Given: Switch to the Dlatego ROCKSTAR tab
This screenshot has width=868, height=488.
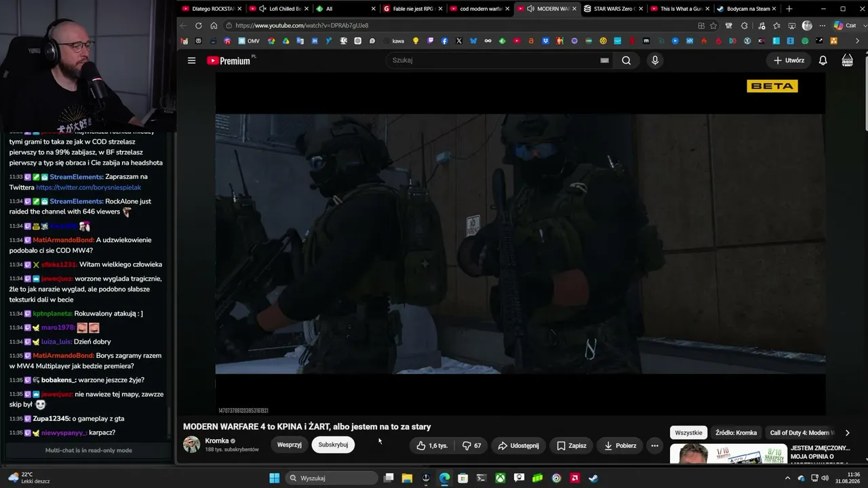Looking at the screenshot, I should [x=212, y=9].
